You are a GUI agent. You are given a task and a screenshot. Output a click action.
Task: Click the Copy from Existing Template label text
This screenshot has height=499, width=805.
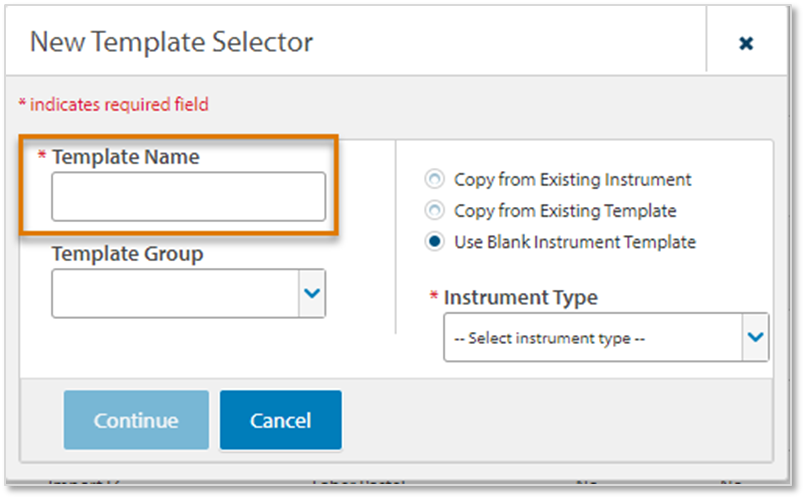point(565,211)
